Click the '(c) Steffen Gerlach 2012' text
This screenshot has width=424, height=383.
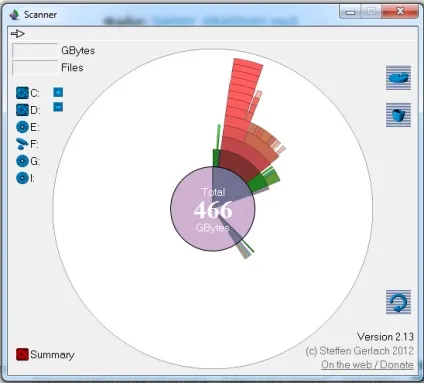tap(359, 351)
